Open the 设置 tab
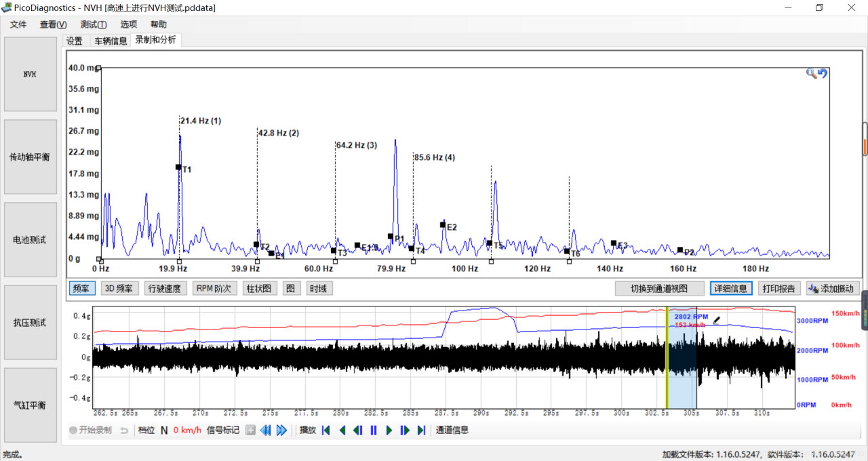Image resolution: width=868 pixels, height=461 pixels. tap(74, 41)
